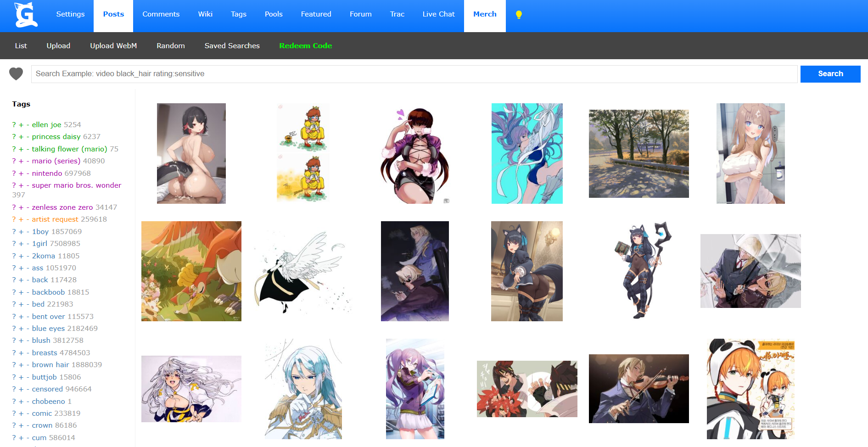Open the two men with umbrella thumbnail
The width and height of the screenshot is (868, 447).
coord(750,271)
